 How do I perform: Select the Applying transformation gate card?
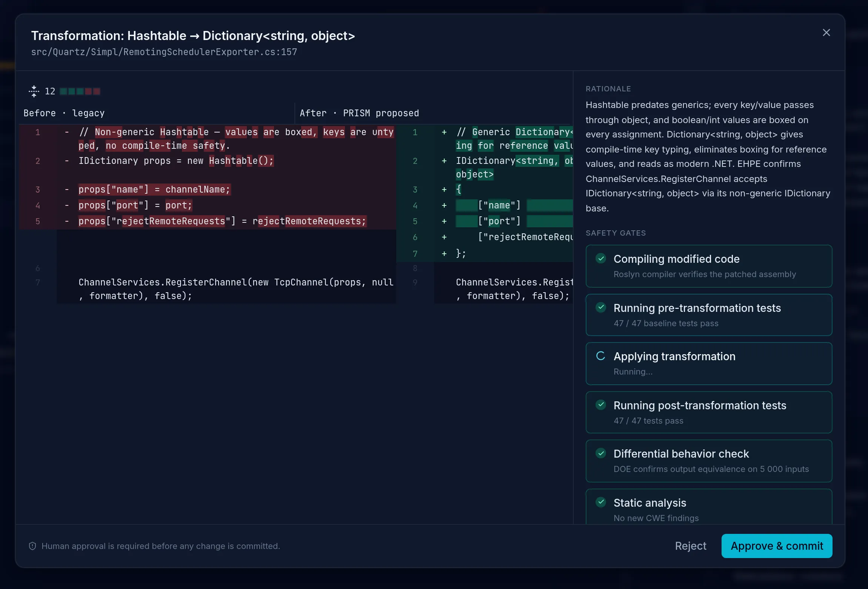tap(709, 364)
